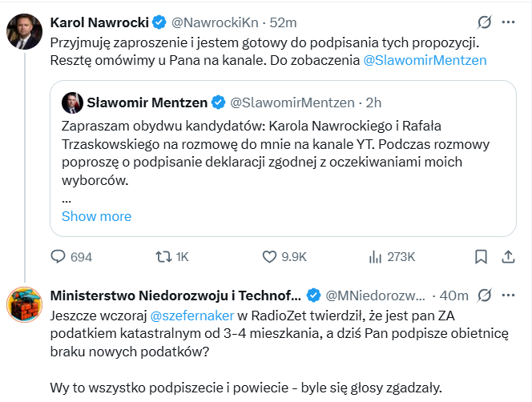Viewport: 532px width, 402px height.
Task: Click the Grok icon on Ministerstwo tweet
Action: coord(483,294)
